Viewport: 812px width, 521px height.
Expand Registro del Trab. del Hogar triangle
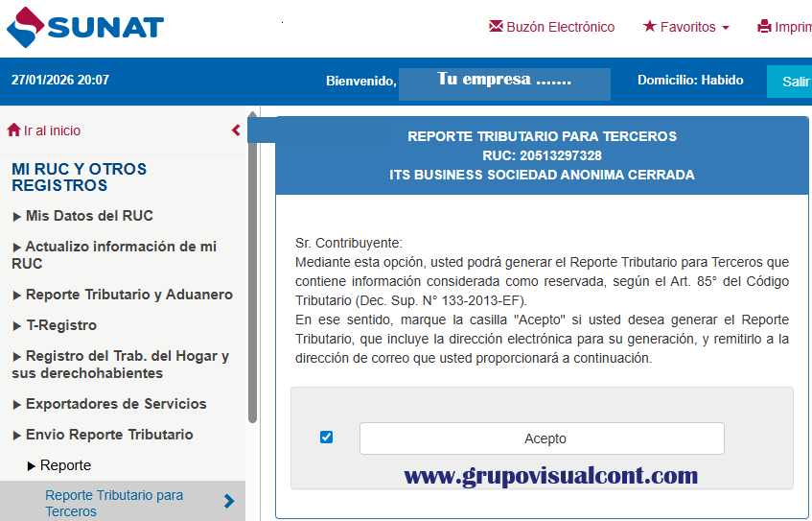click(x=16, y=357)
